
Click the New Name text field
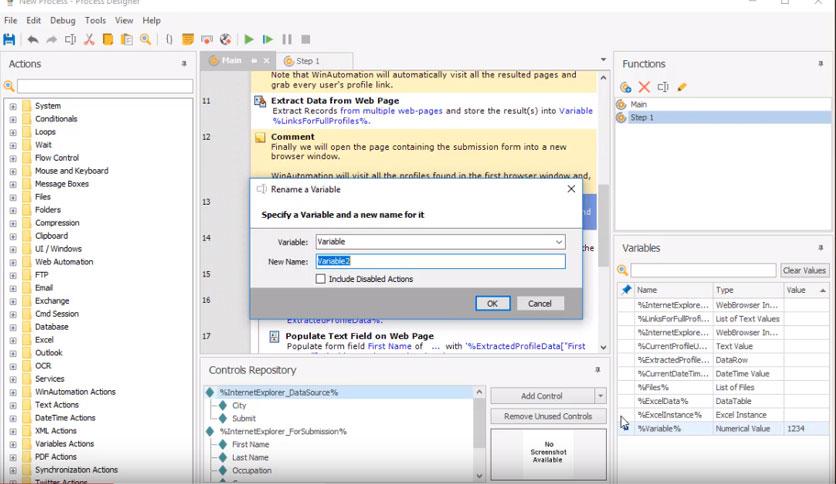pyautogui.click(x=440, y=261)
